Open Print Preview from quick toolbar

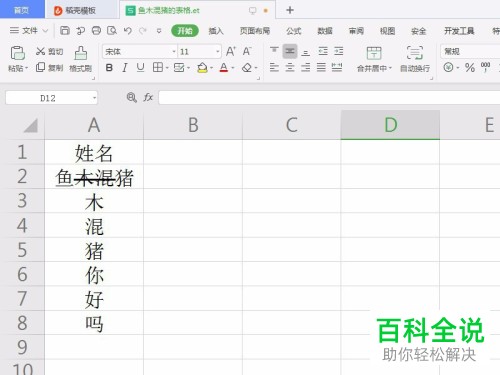pyautogui.click(x=112, y=31)
